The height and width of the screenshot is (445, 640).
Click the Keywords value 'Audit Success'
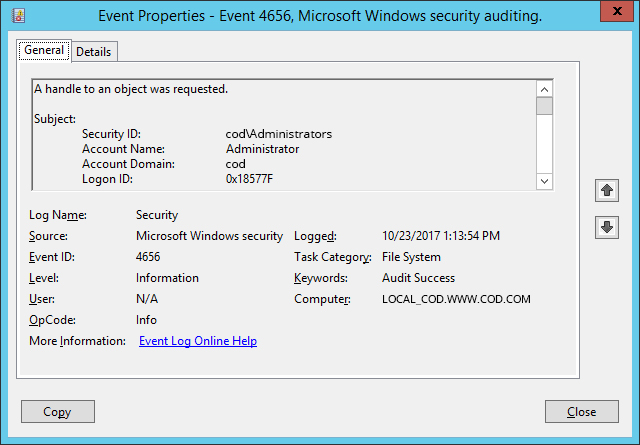(418, 278)
